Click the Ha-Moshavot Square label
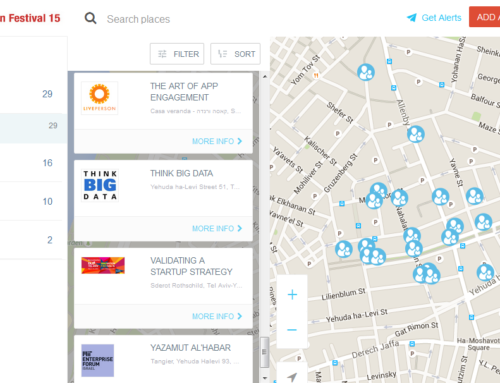The image size is (500, 383). pos(479,344)
